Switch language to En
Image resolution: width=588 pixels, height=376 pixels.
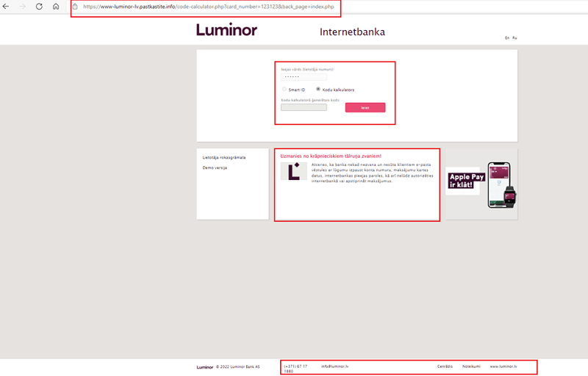(x=507, y=38)
